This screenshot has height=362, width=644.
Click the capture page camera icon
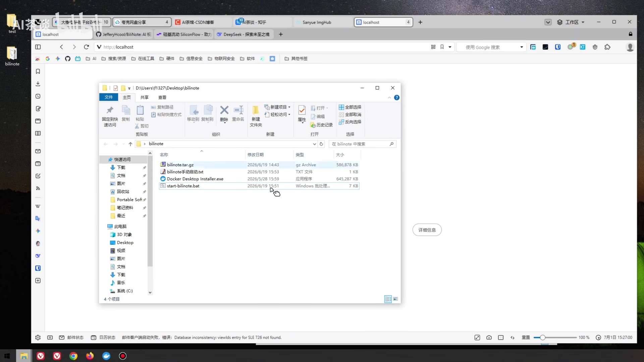point(489,338)
